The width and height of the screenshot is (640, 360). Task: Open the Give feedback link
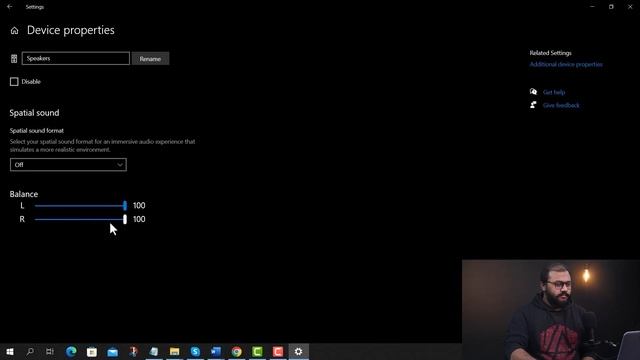pos(561,105)
